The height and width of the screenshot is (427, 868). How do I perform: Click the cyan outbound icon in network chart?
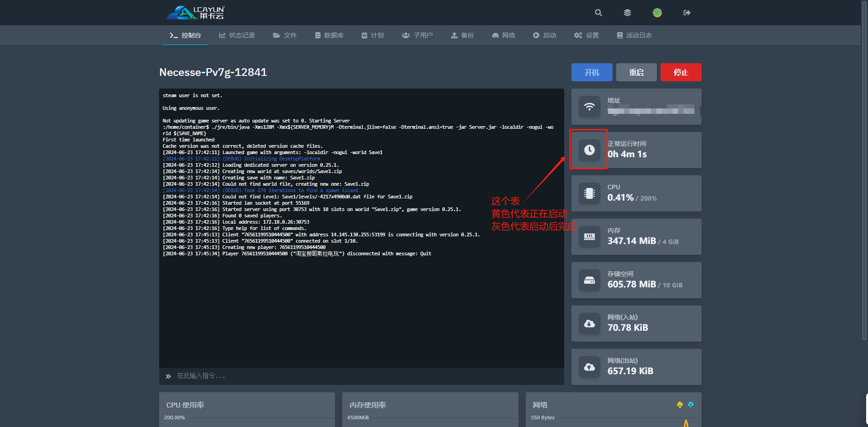691,405
